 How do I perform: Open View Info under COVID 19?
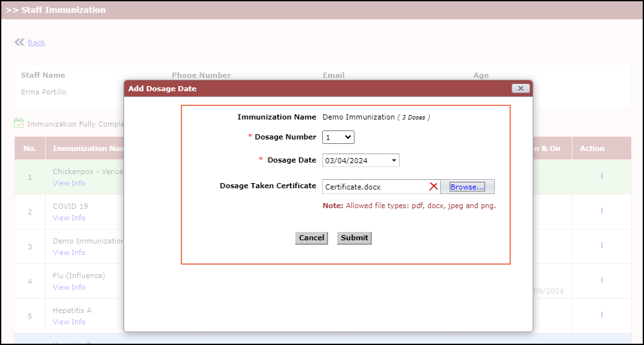[x=69, y=218]
